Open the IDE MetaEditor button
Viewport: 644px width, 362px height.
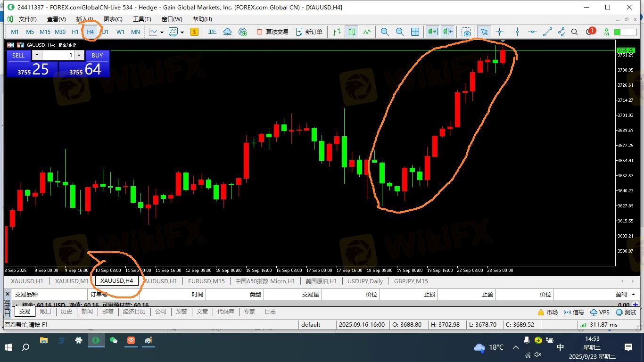(212, 32)
